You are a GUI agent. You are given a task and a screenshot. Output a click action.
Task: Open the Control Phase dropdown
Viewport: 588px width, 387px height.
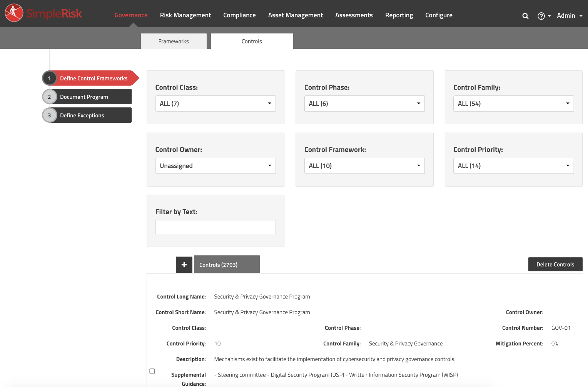364,103
